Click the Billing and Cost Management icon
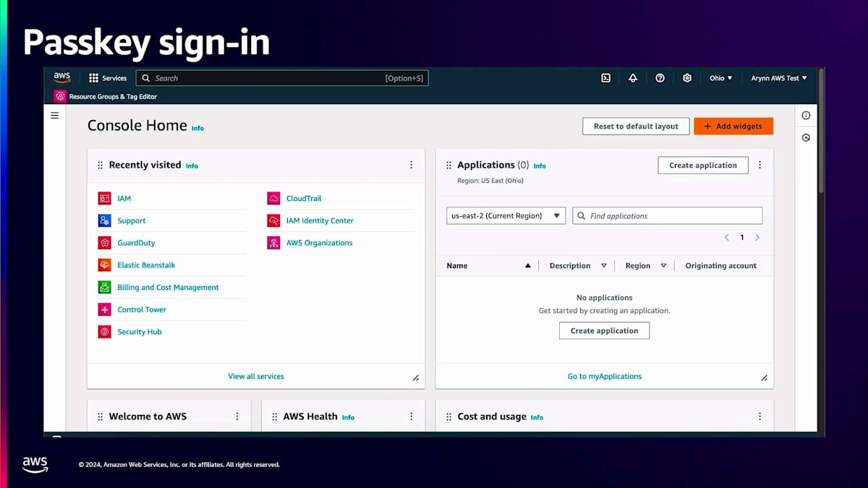 point(104,287)
